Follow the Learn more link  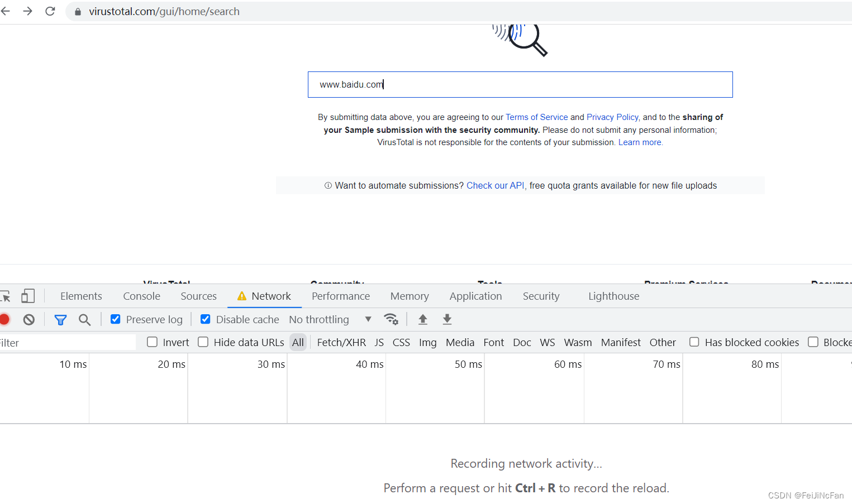click(640, 142)
